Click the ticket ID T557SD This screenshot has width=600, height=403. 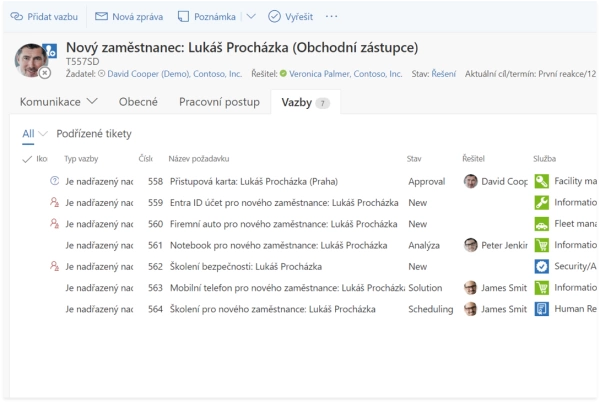pos(83,62)
